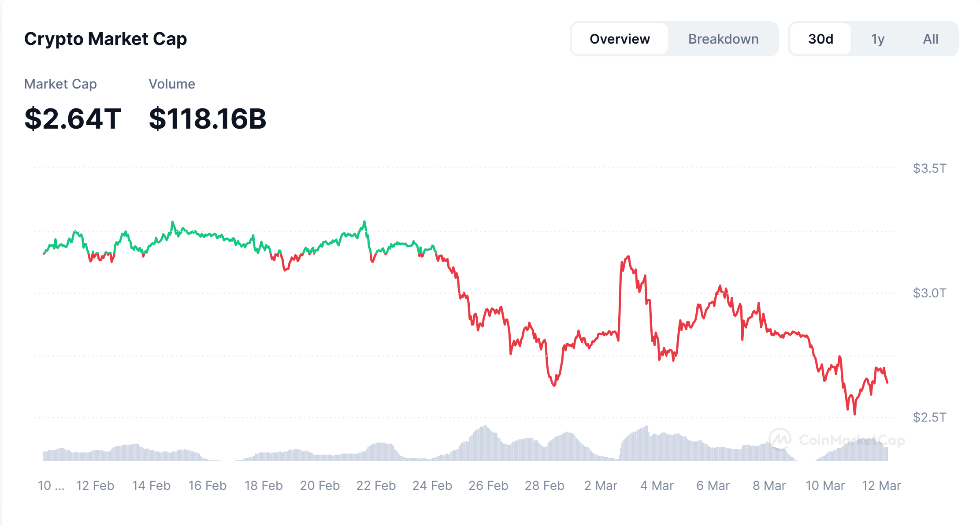980x526 pixels.
Task: Click the $118.16B volume value
Action: click(x=208, y=119)
